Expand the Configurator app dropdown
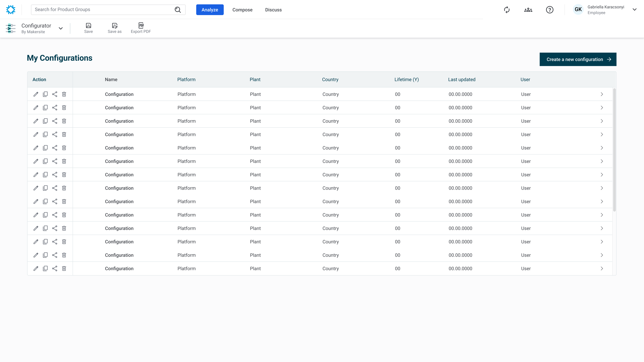 [61, 28]
